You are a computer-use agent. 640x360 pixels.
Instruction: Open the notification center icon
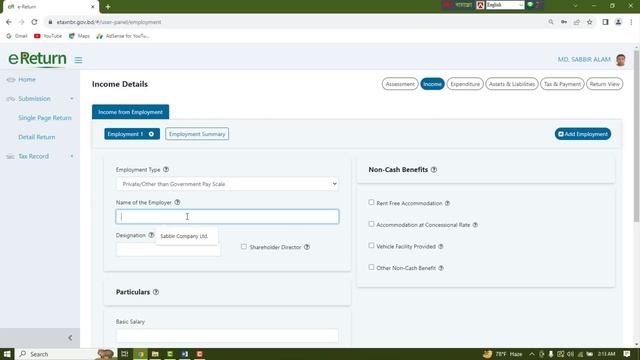627,354
